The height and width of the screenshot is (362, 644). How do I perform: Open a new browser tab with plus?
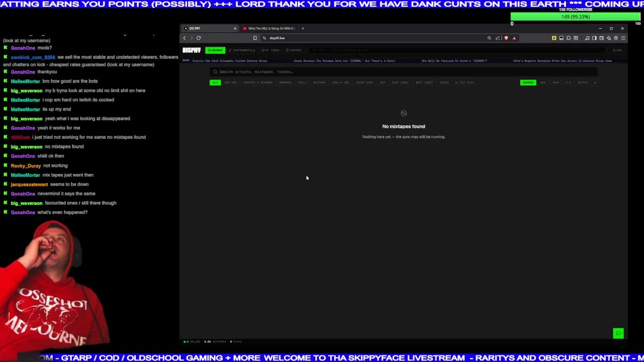pos(303,29)
